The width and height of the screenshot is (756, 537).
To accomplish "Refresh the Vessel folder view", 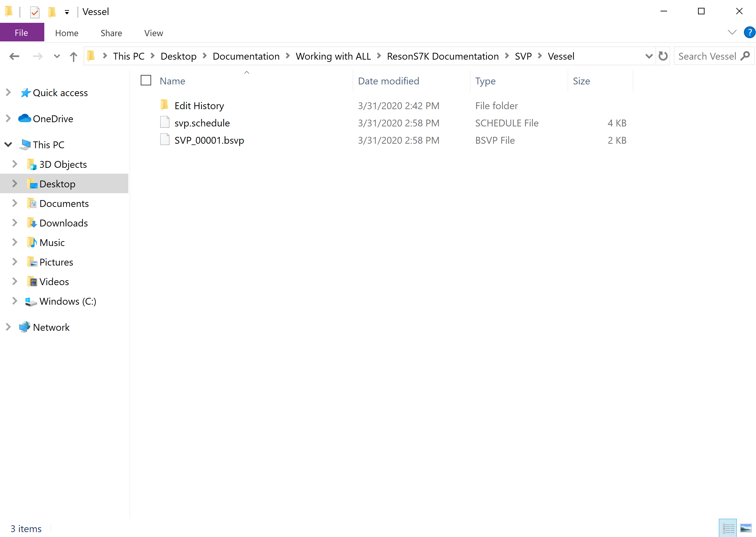I will click(663, 56).
